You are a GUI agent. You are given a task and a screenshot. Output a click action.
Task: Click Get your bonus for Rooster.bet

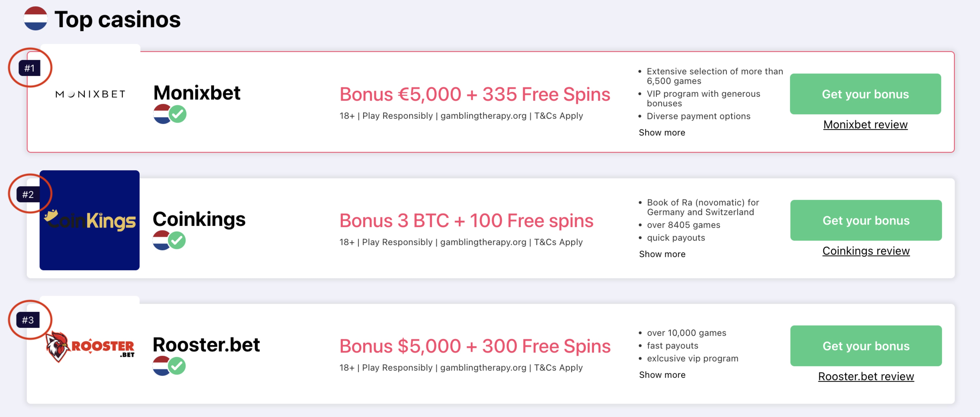pos(866,346)
